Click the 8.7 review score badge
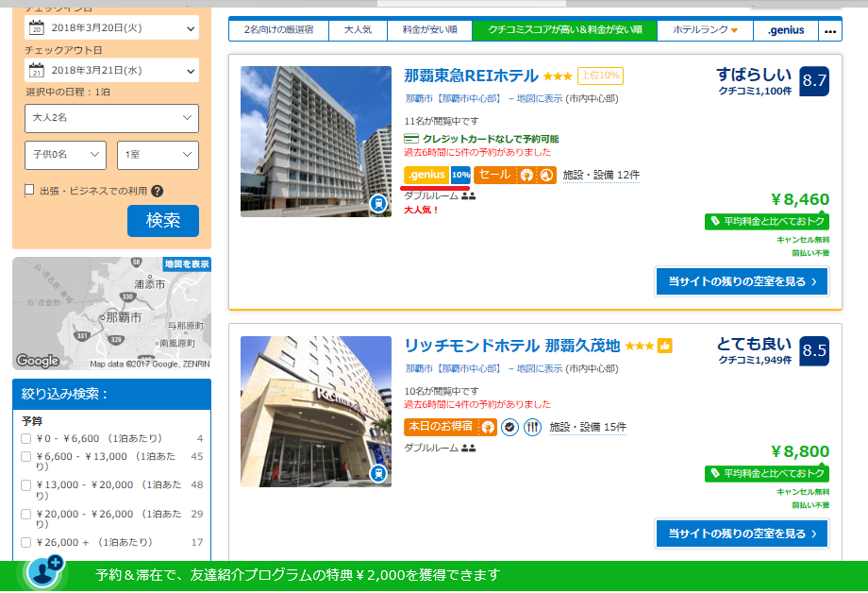 (814, 81)
